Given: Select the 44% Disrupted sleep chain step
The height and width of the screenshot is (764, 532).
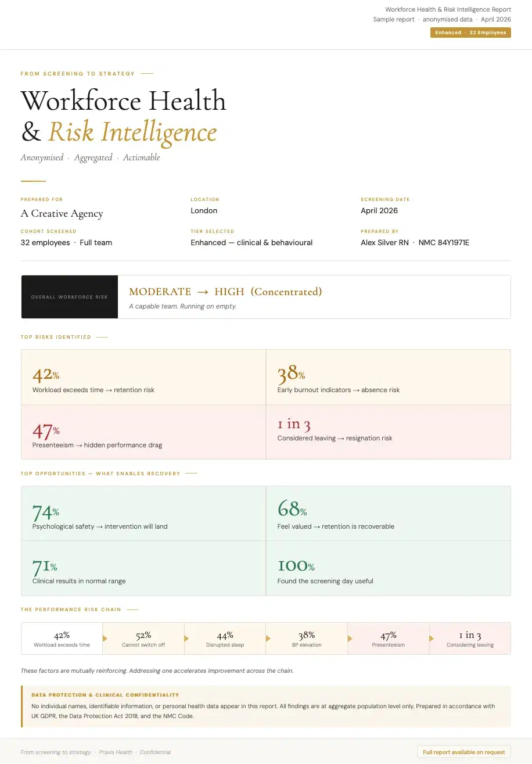Looking at the screenshot, I should pos(225,639).
